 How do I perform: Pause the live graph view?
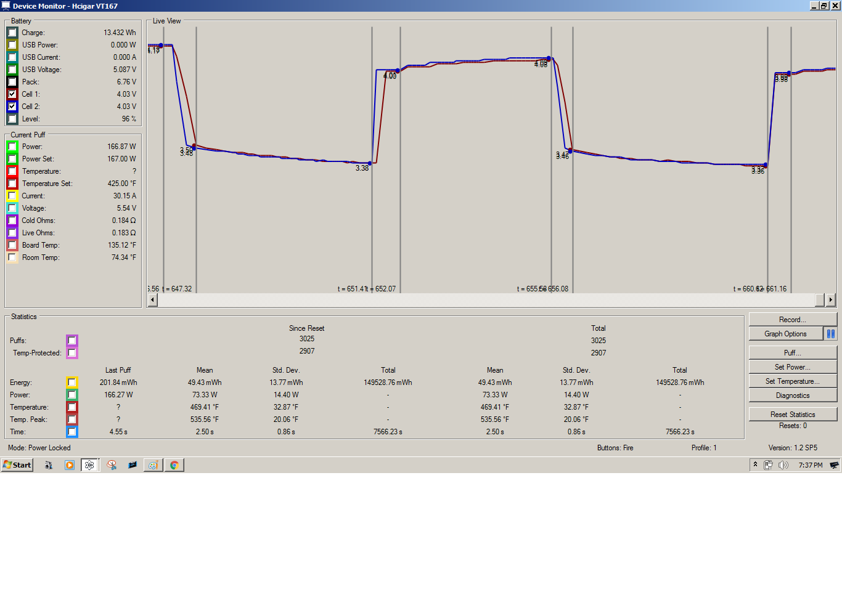(x=830, y=334)
